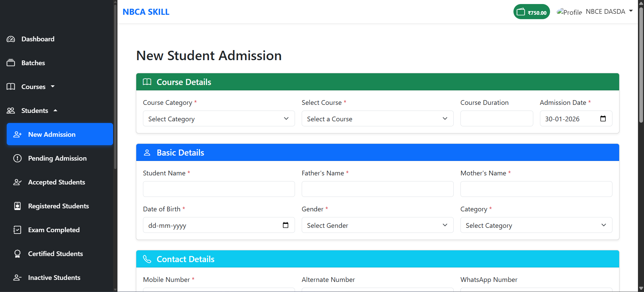644x292 pixels.
Task: Open the student Category dropdown in Basic Details
Action: click(536, 225)
